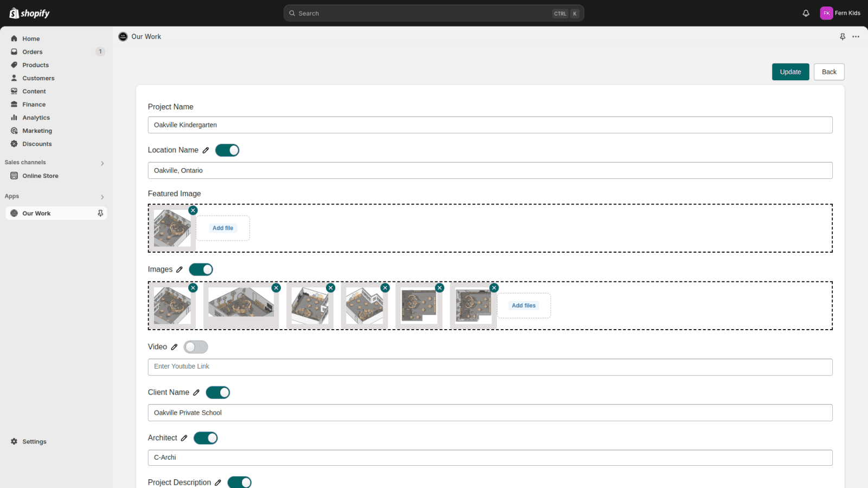Viewport: 868px width, 488px height.
Task: Navigate to Discounts
Action: tap(36, 144)
